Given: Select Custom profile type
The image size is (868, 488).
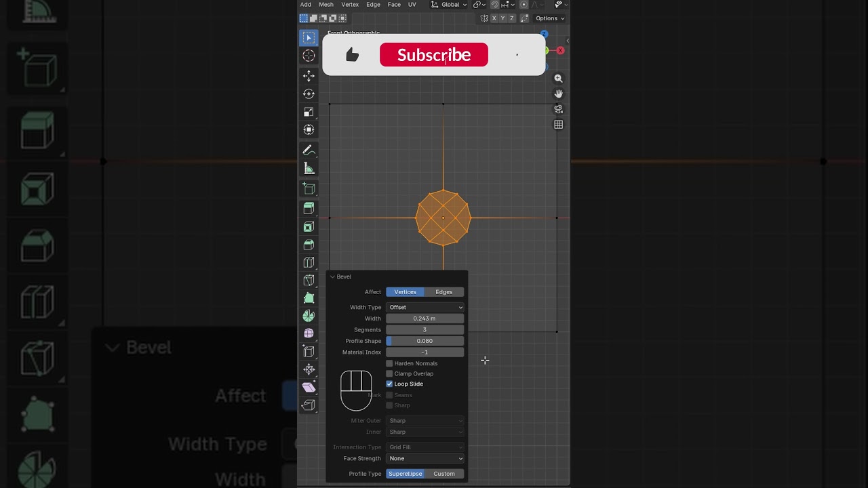Looking at the screenshot, I should click(x=444, y=474).
